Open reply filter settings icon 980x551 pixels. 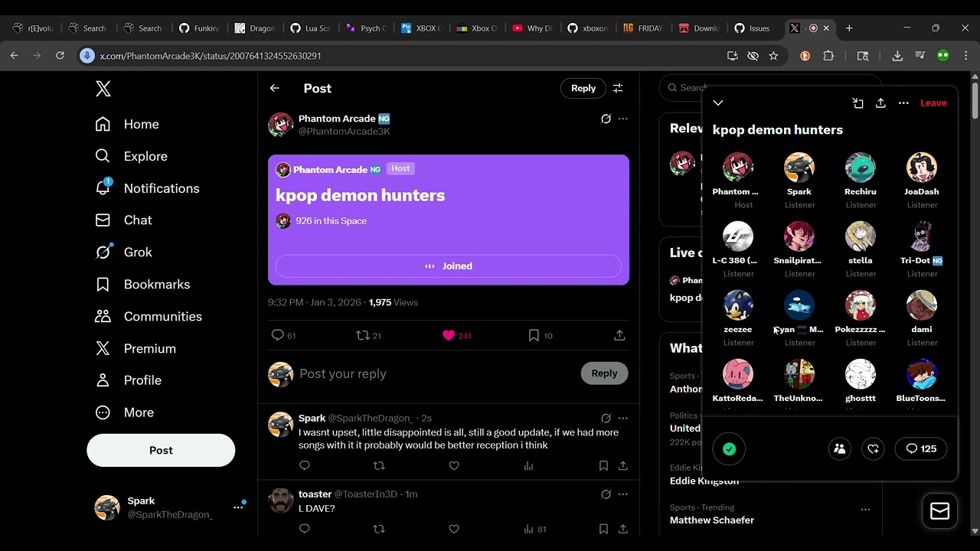pos(618,89)
